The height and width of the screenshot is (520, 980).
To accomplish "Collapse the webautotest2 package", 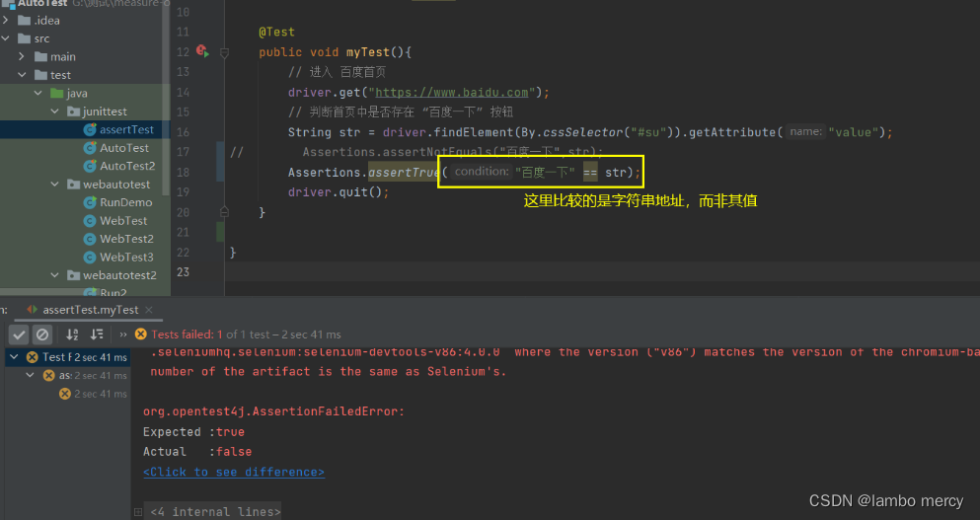I will click(55, 275).
